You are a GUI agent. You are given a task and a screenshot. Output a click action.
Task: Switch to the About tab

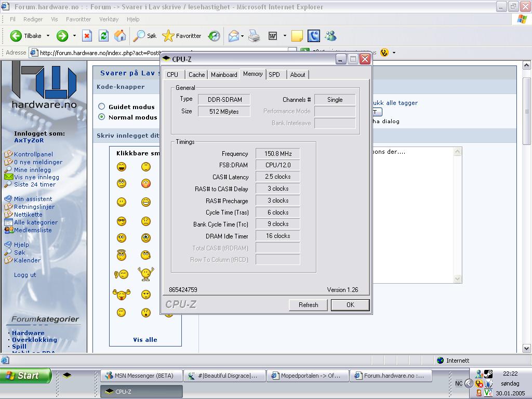298,75
